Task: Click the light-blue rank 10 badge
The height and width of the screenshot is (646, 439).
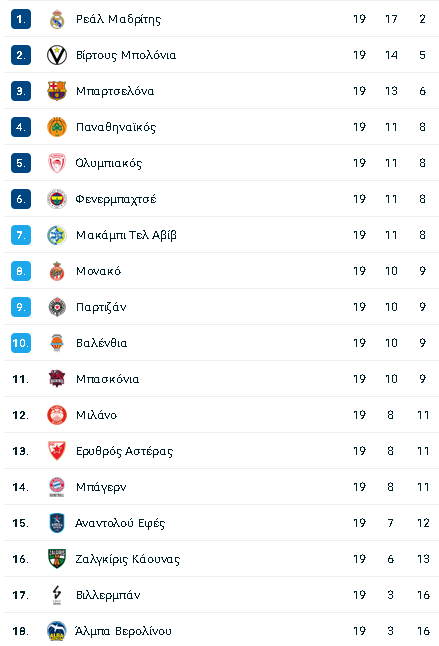Action: coord(21,343)
